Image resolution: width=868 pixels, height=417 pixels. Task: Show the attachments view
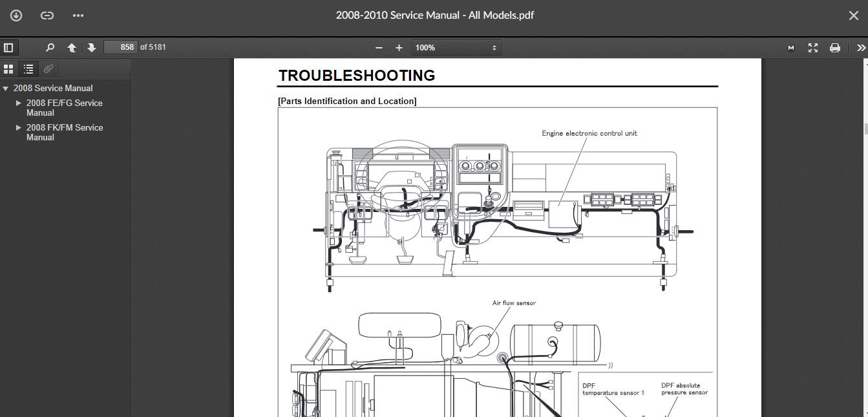pos(48,69)
